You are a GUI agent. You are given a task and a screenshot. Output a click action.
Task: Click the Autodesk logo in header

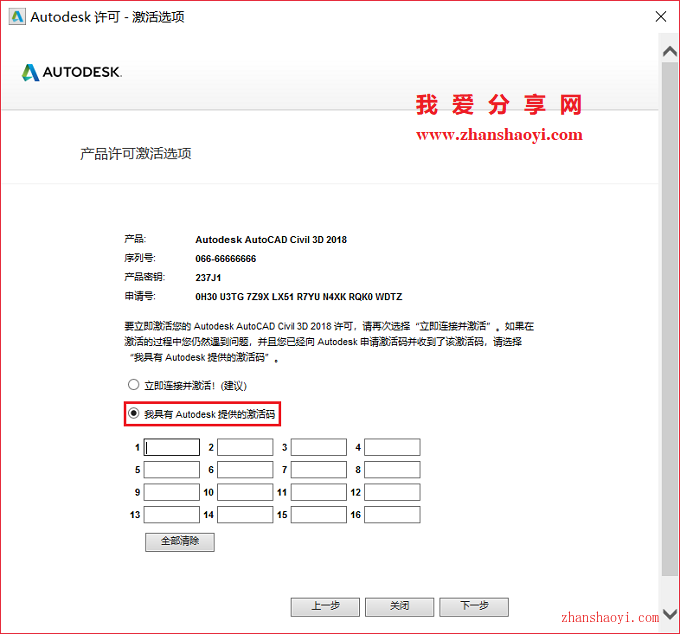tap(72, 72)
